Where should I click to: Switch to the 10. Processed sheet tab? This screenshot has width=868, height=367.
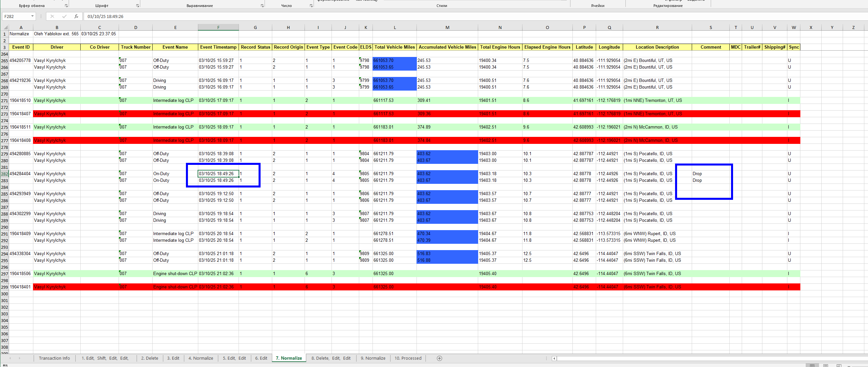(408, 358)
